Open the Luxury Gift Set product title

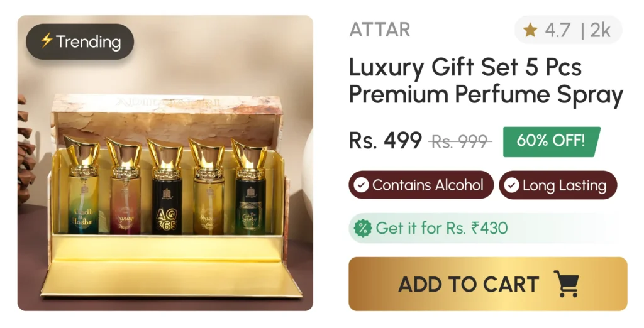point(486,81)
